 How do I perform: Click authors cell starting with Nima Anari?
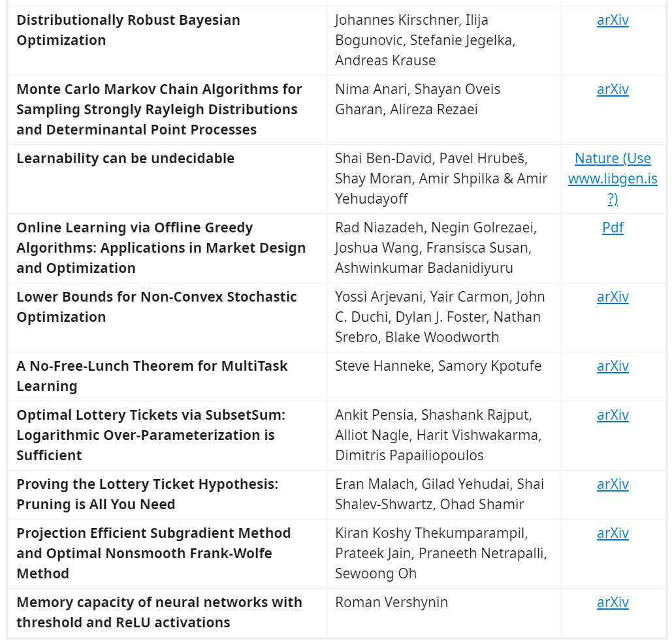tap(443, 110)
